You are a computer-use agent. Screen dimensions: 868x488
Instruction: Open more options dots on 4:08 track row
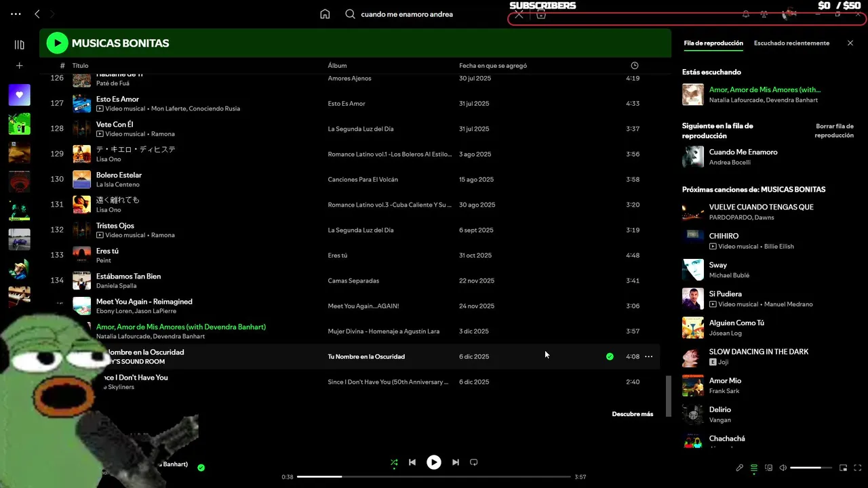(649, 357)
